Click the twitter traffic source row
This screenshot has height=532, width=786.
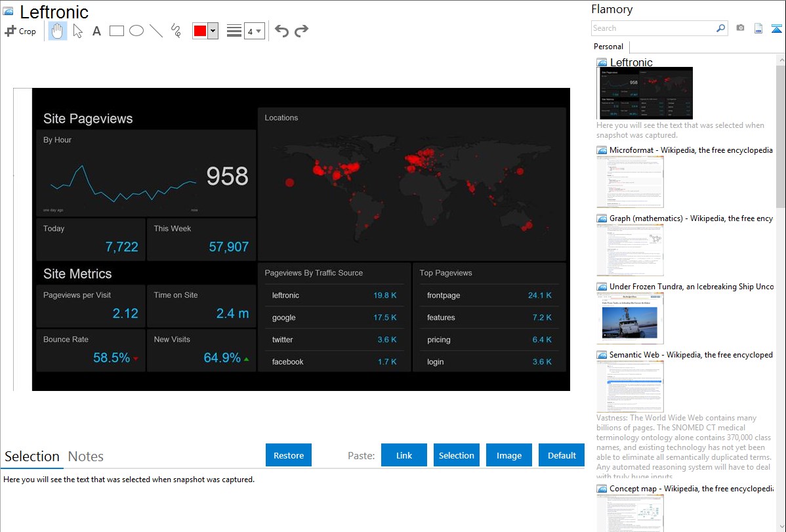click(335, 339)
